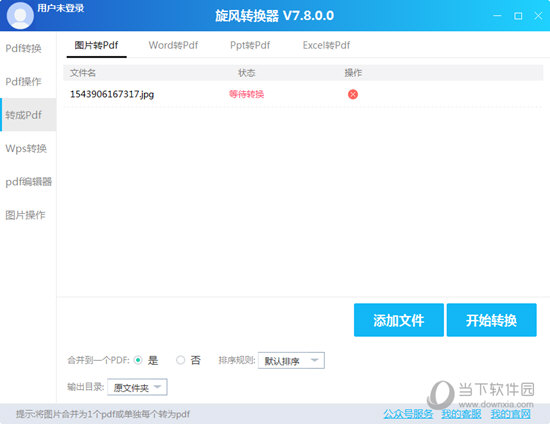Screen dimensions: 550x424
Task: Click the 等待转换 status text
Action: click(x=246, y=94)
